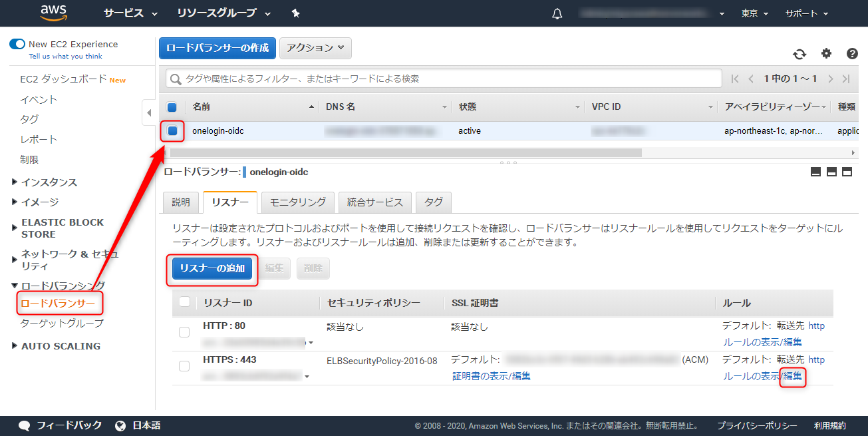Viewport: 868px width, 436px height.
Task: Click the リスナーの追加 button
Action: click(212, 269)
